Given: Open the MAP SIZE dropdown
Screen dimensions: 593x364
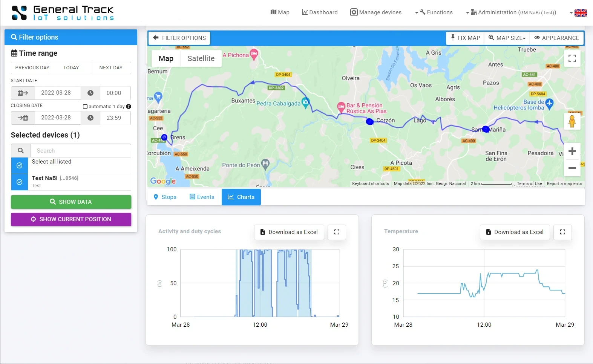Looking at the screenshot, I should pyautogui.click(x=507, y=38).
